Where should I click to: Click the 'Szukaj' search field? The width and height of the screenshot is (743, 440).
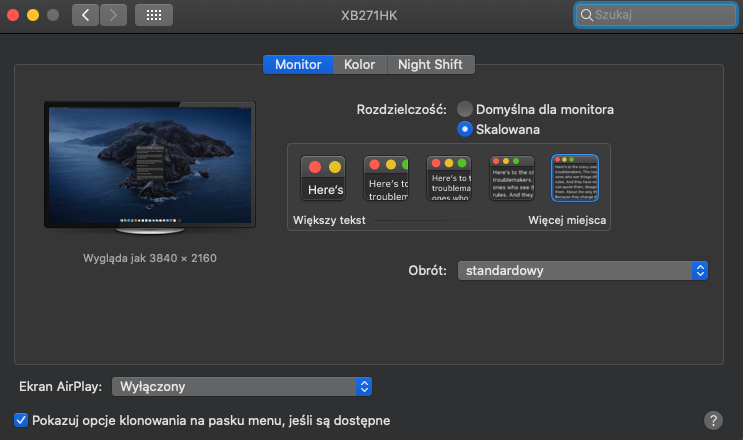coord(655,15)
